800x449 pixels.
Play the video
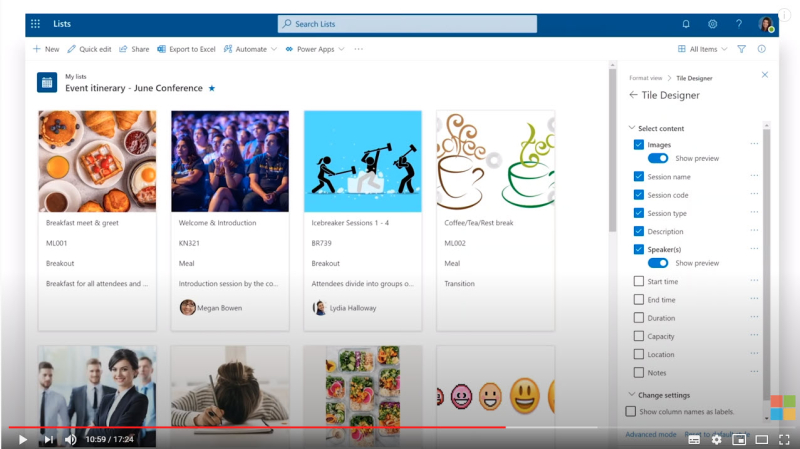pyautogui.click(x=22, y=439)
